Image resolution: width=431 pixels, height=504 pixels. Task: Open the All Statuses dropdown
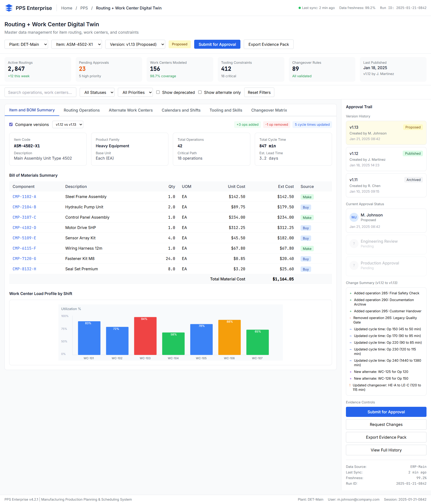point(97,92)
